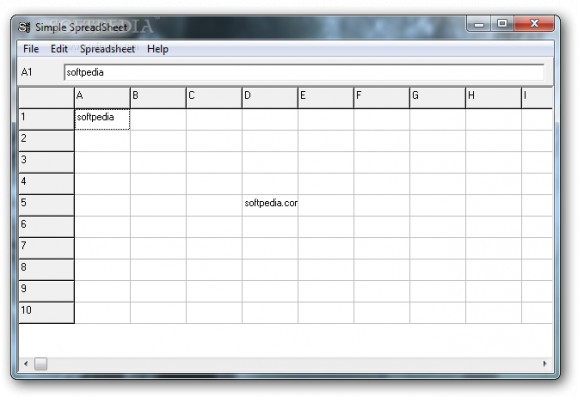Select empty cell B2
The width and height of the screenshot is (578, 397).
[x=158, y=141]
